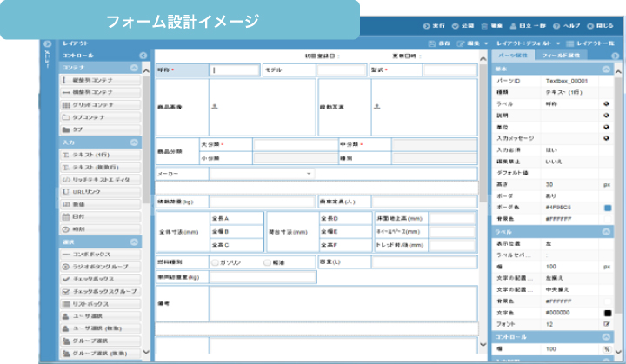Open the メーカー dropdown
The width and height of the screenshot is (626, 364).
click(x=262, y=174)
